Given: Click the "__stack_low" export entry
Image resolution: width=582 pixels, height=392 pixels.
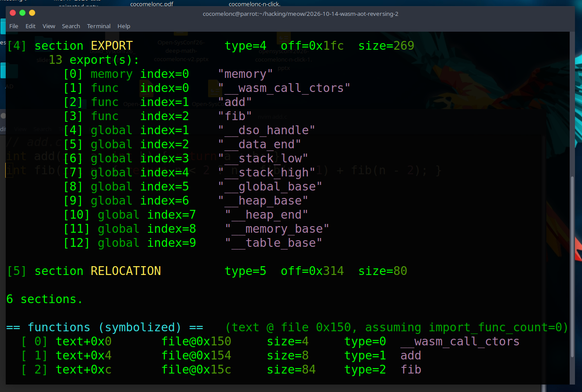Looking at the screenshot, I should click(x=263, y=158).
